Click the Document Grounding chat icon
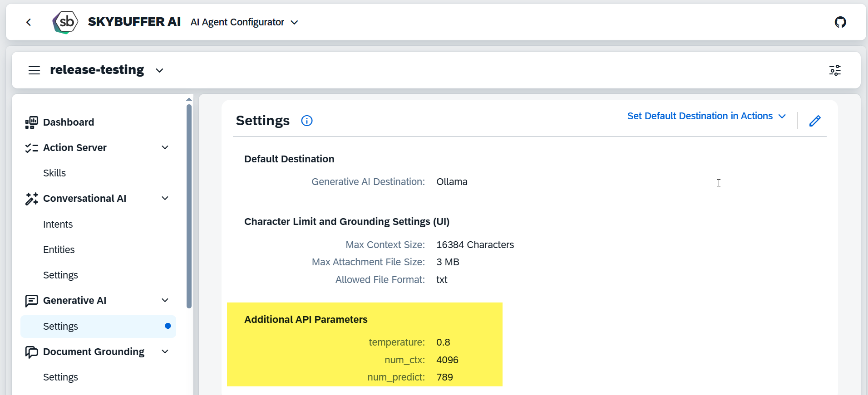This screenshot has width=868, height=395. (31, 352)
